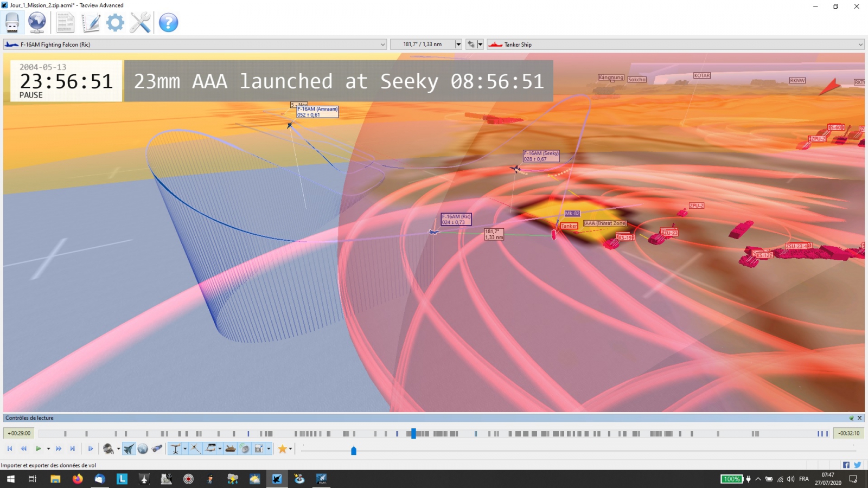Expand the star bookmark dropdown arrow
Viewport: 868px width, 488px height.
[290, 449]
